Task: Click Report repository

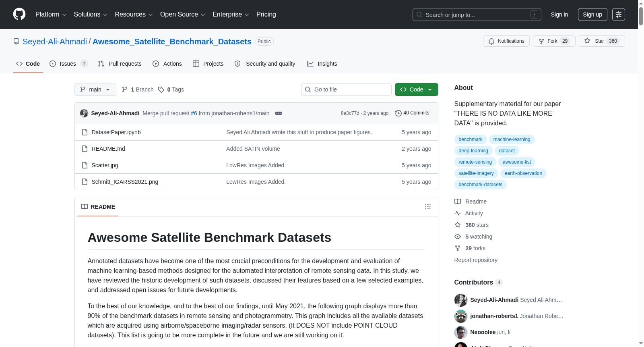Action: tap(476, 260)
